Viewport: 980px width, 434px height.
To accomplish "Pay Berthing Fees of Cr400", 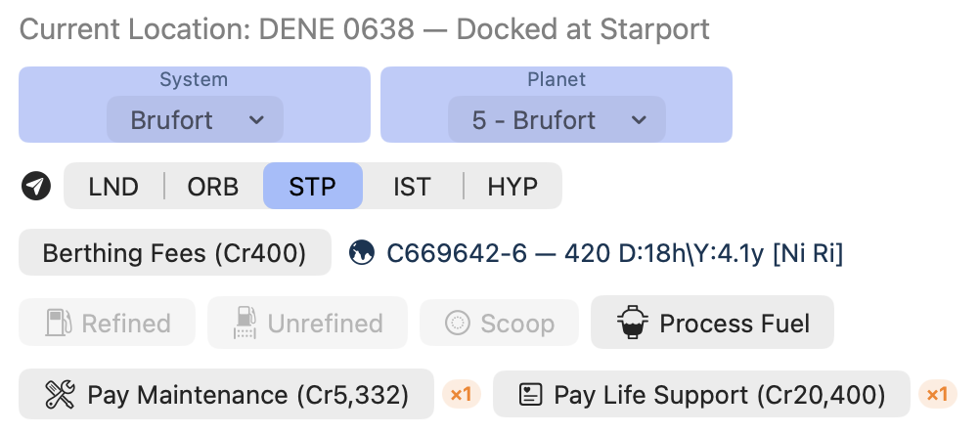I will (x=174, y=253).
